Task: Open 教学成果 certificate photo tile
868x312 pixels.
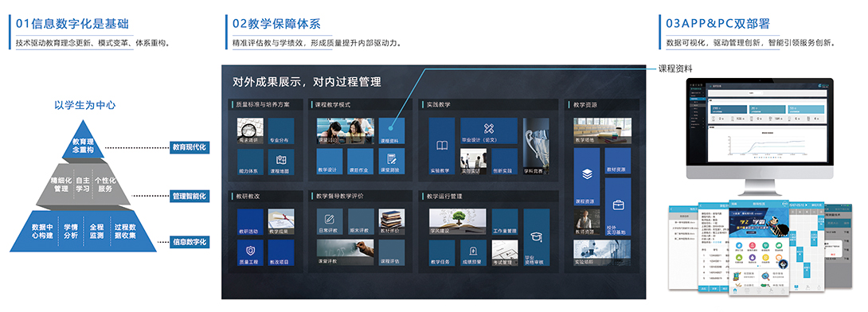Action: (x=281, y=222)
